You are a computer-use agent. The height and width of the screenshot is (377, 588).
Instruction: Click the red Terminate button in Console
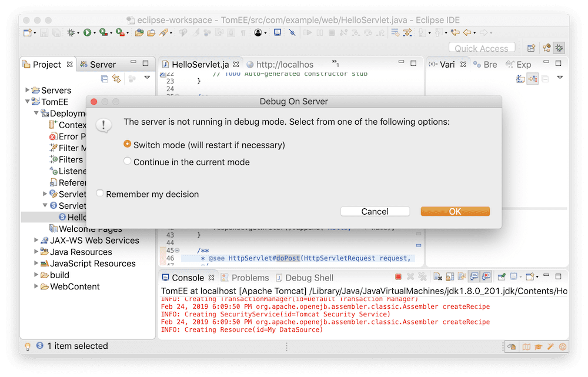point(398,277)
